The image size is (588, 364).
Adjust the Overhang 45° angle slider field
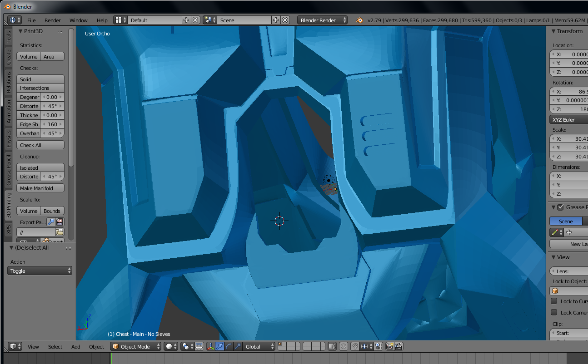52,133
